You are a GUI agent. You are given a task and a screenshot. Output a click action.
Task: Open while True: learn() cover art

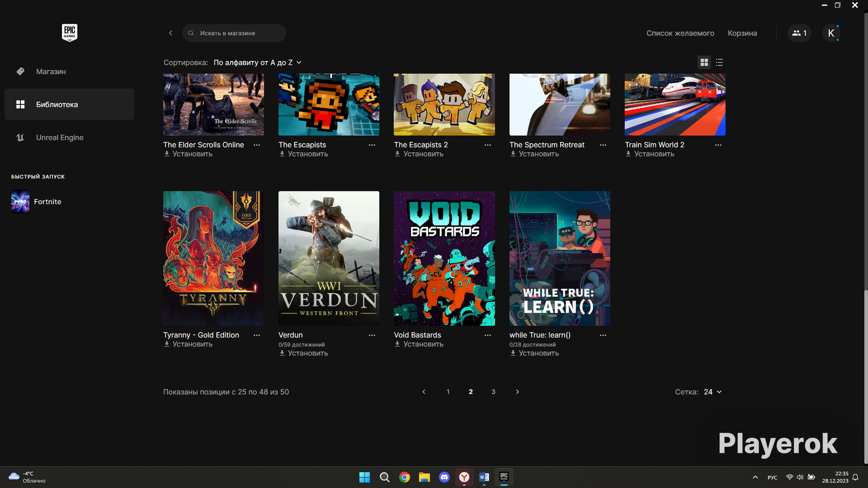(x=559, y=258)
